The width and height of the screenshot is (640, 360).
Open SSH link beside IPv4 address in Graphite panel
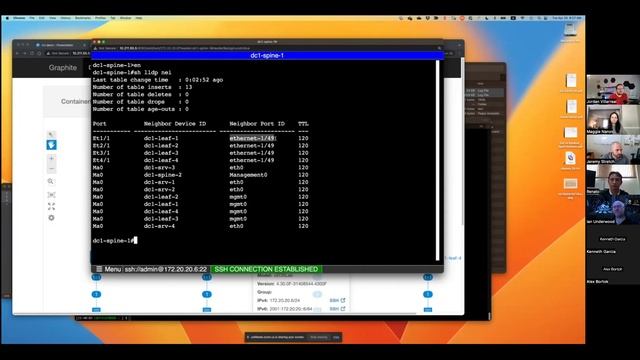[x=337, y=300]
